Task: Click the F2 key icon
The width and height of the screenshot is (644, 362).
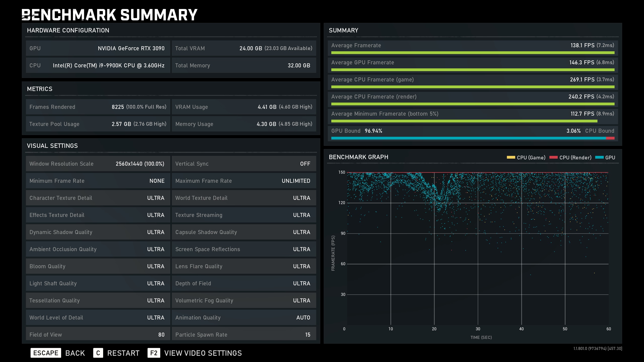Action: click(x=154, y=353)
